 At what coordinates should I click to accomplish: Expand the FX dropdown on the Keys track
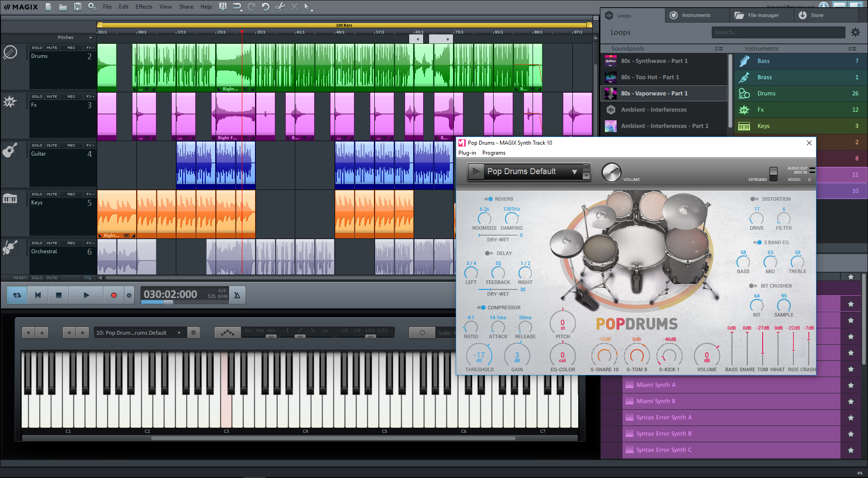pos(89,194)
